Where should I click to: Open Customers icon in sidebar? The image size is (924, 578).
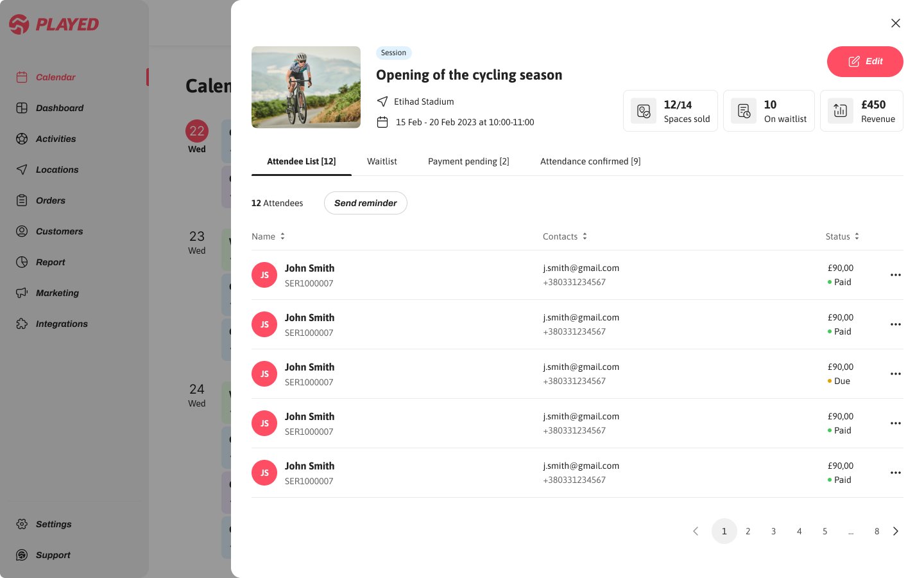pos(22,231)
